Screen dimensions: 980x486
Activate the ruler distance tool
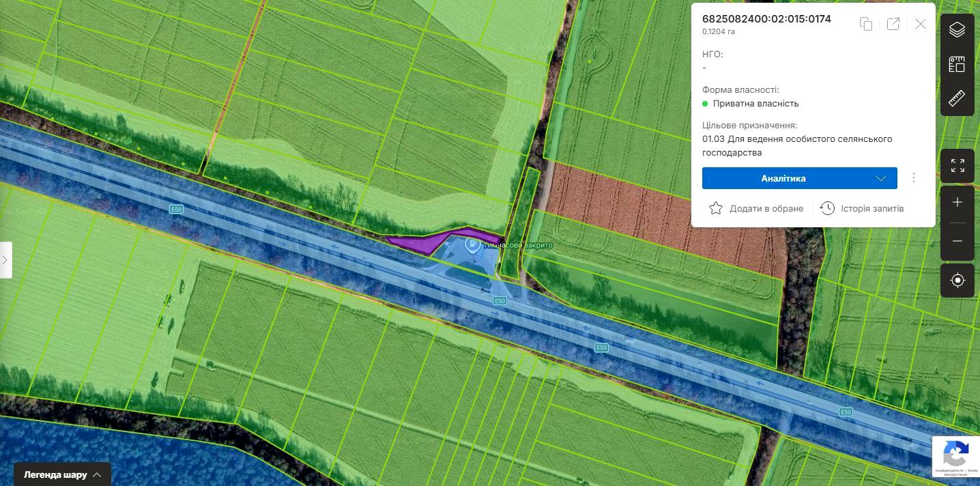pyautogui.click(x=957, y=99)
